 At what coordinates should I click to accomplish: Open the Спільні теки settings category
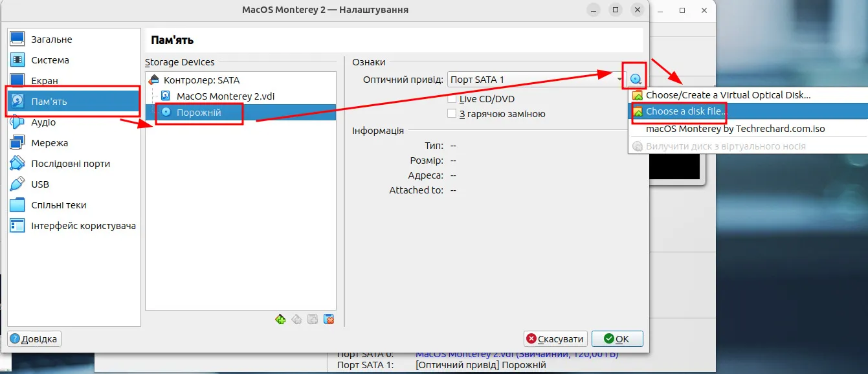(74, 205)
